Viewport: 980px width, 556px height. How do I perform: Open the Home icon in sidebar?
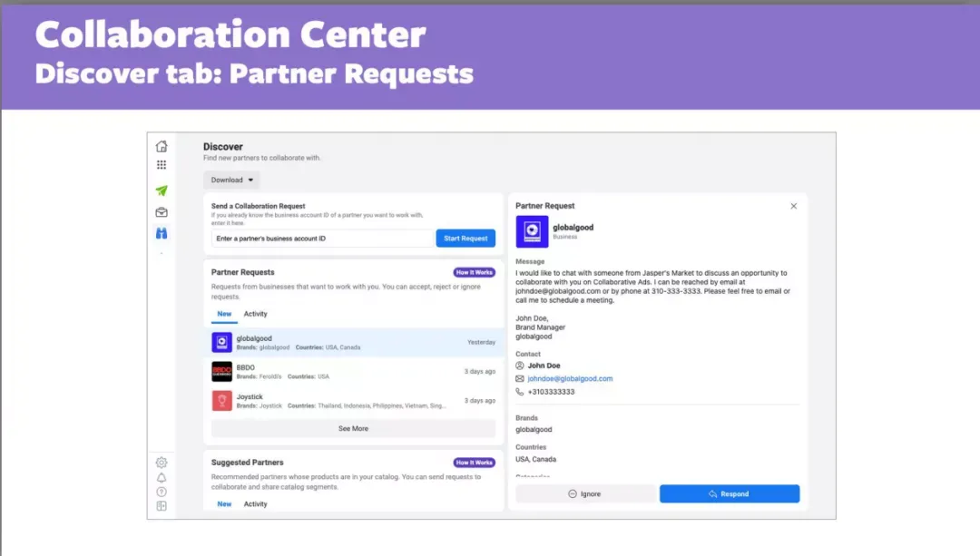click(162, 146)
